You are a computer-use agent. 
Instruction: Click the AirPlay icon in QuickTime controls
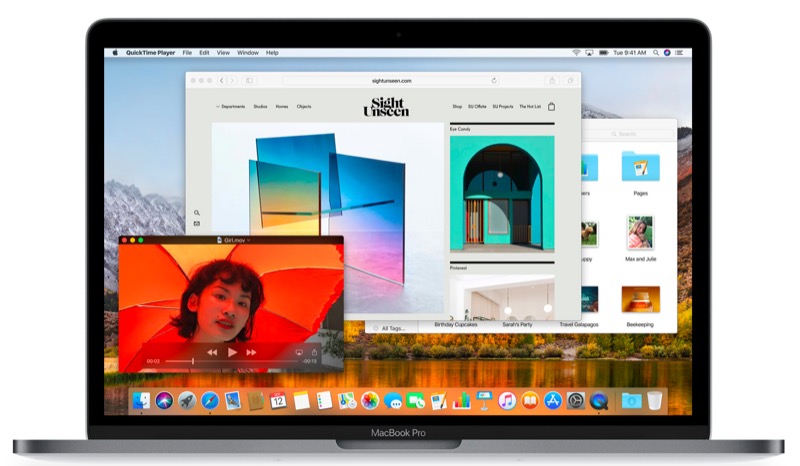click(x=298, y=352)
